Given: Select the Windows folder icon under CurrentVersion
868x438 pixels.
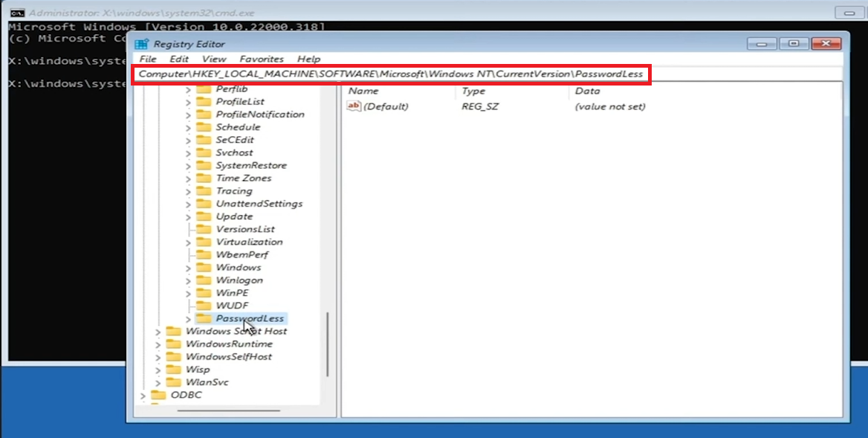Looking at the screenshot, I should click(204, 268).
